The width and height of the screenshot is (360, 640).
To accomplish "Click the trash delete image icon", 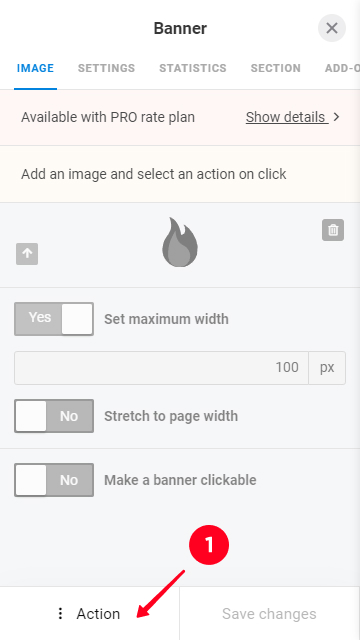I will coord(333,230).
